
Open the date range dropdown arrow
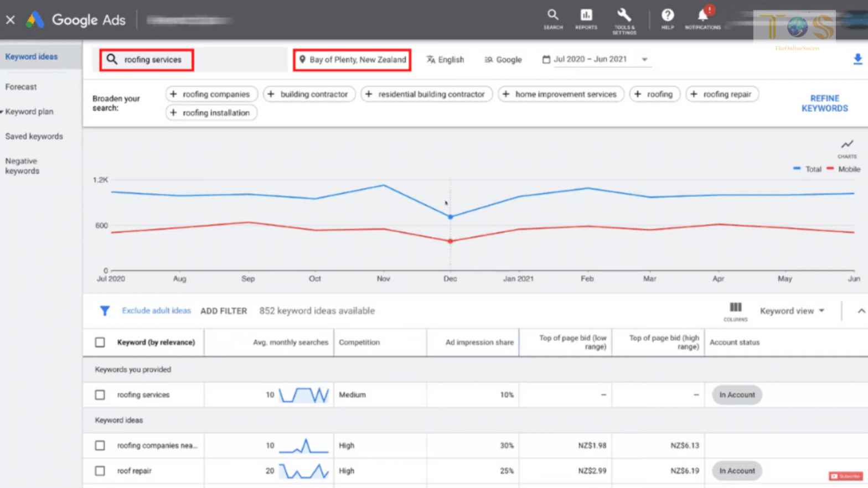tap(644, 59)
